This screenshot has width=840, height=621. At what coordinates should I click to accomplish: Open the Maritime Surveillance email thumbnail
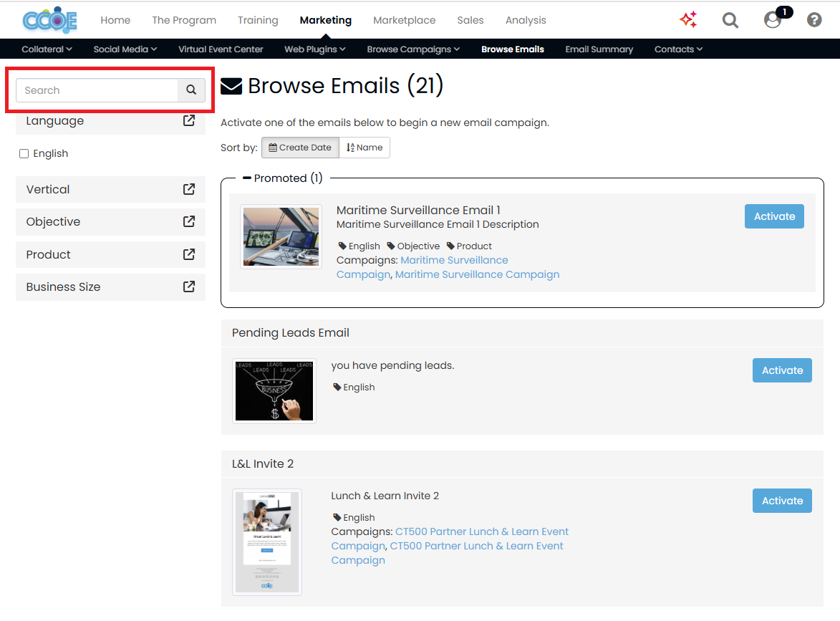coord(281,237)
